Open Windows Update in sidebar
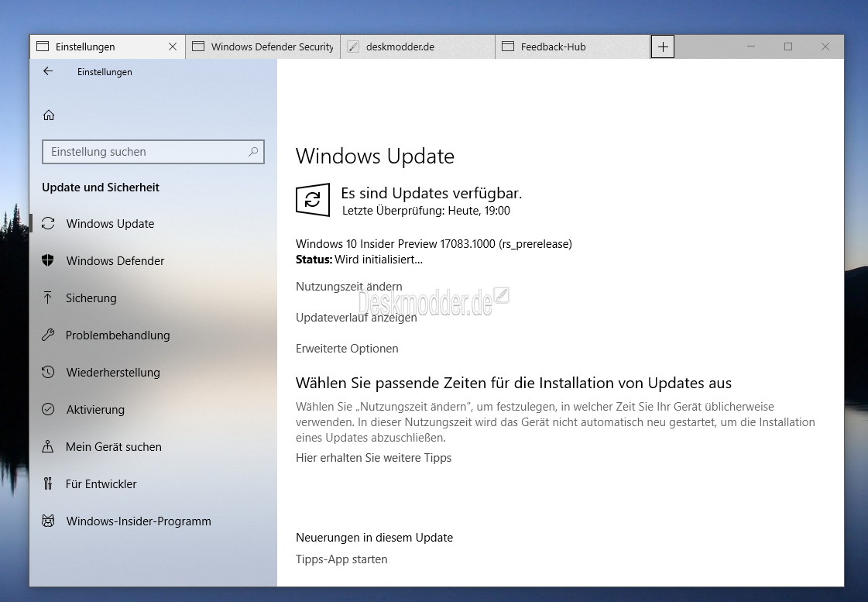 click(x=153, y=223)
